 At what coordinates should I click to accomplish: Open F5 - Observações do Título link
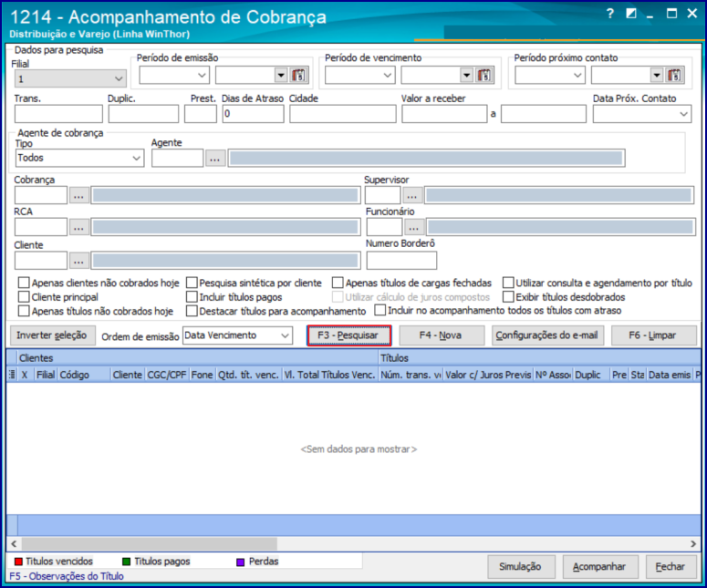[x=67, y=576]
